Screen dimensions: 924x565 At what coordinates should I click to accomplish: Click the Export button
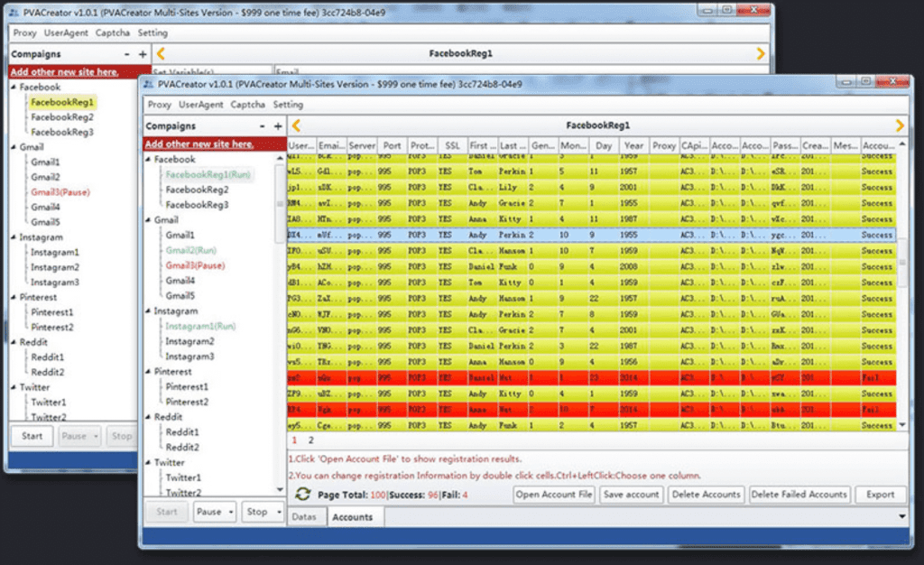(x=880, y=495)
